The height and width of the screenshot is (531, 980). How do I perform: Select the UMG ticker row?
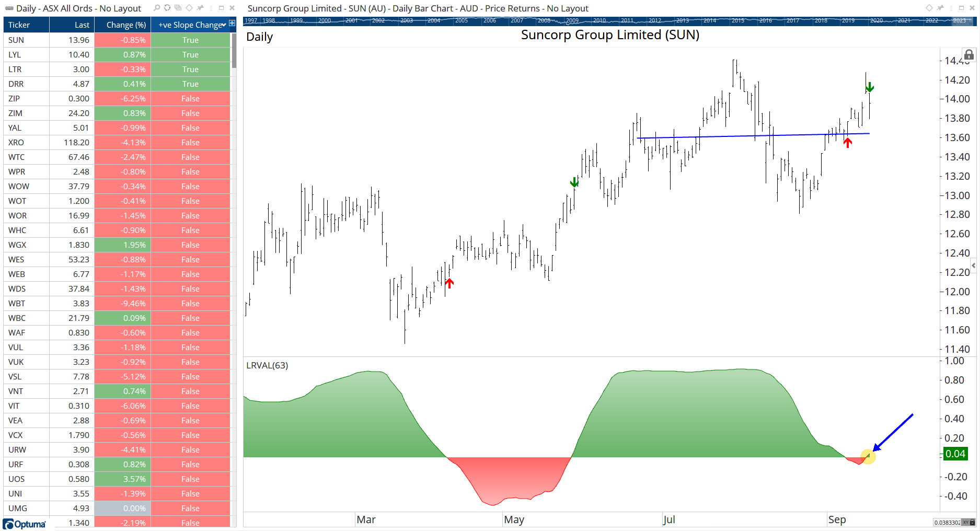click(x=117, y=508)
